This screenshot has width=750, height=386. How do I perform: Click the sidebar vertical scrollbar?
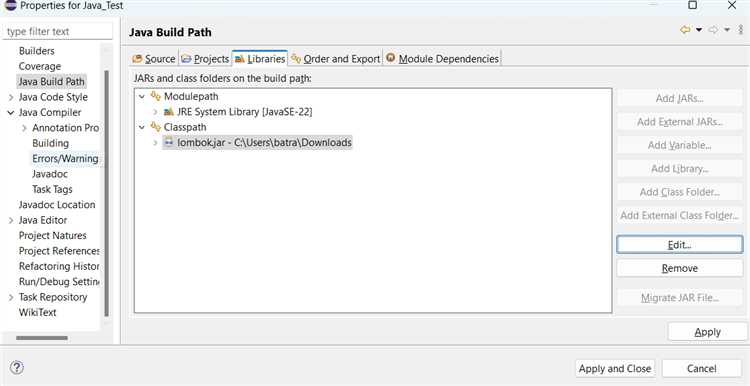(x=107, y=193)
